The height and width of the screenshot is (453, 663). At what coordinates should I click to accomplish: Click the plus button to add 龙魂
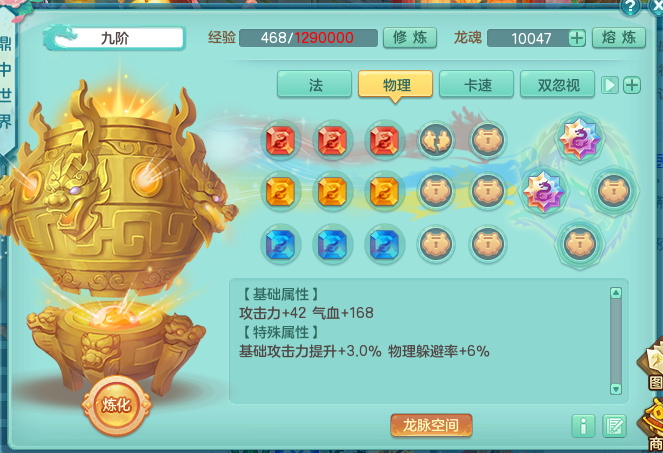[x=577, y=38]
